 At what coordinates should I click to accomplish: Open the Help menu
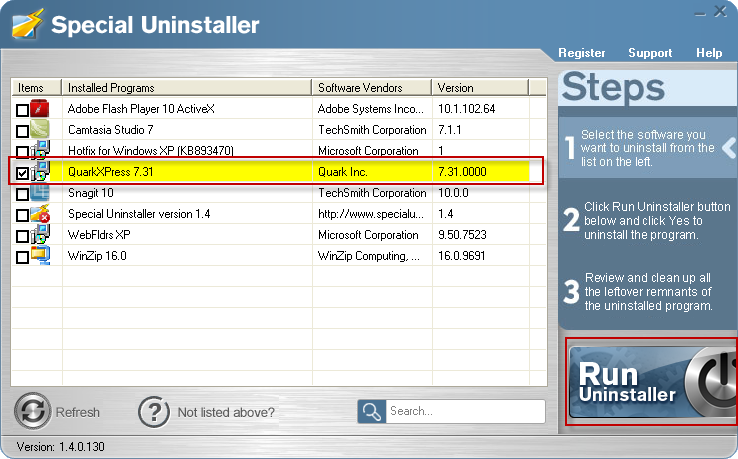[709, 53]
